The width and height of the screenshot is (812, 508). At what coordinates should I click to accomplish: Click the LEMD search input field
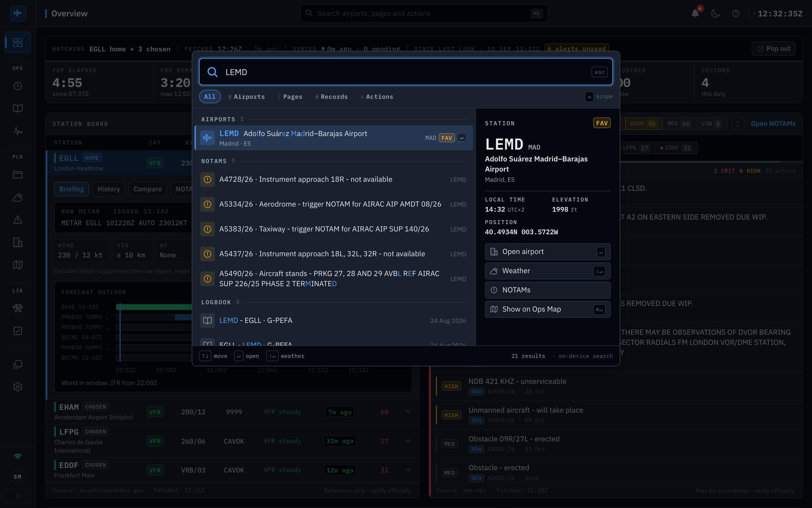click(x=406, y=72)
